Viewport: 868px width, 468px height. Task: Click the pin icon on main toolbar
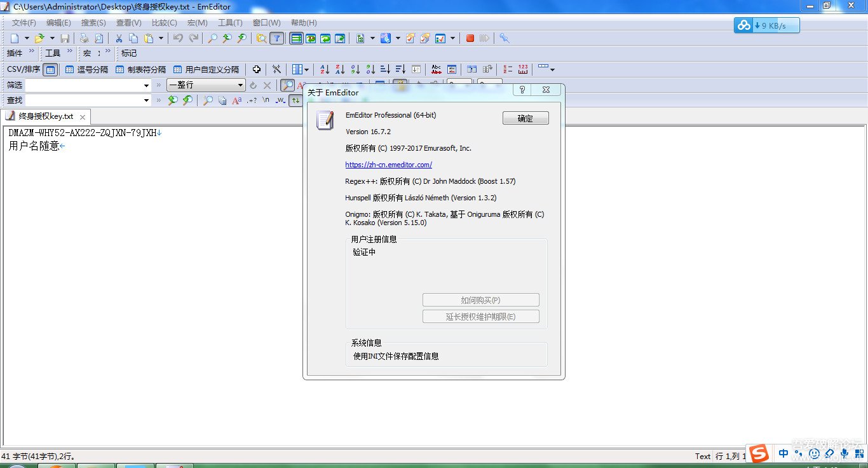pos(505,38)
